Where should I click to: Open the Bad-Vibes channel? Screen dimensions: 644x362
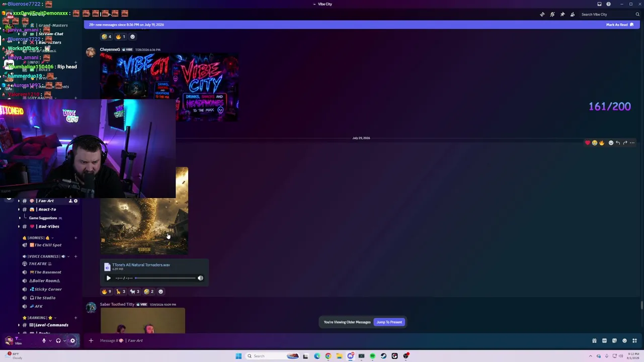(x=48, y=227)
